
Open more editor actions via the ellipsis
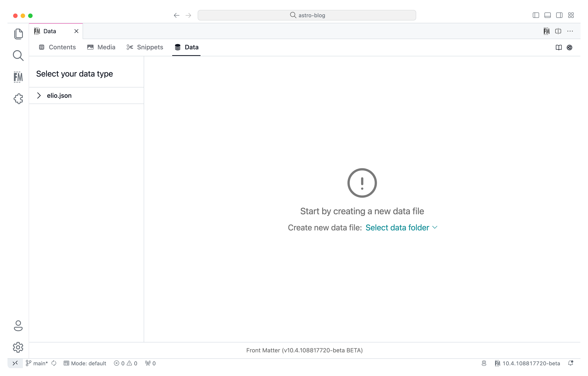click(x=570, y=31)
